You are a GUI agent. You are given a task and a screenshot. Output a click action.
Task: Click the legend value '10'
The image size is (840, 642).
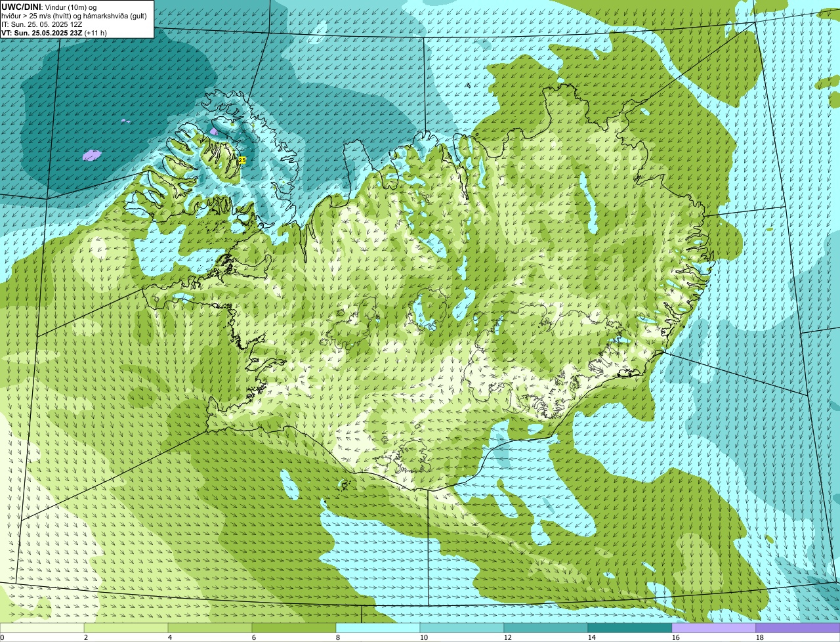(424, 637)
